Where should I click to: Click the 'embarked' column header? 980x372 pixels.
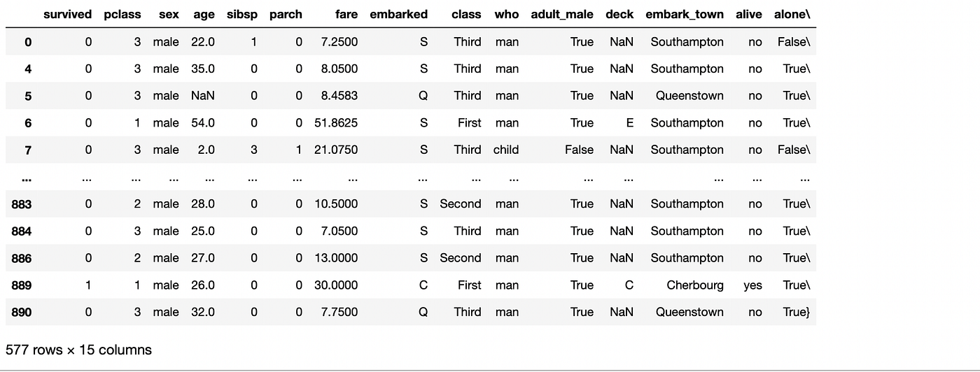[x=398, y=15]
